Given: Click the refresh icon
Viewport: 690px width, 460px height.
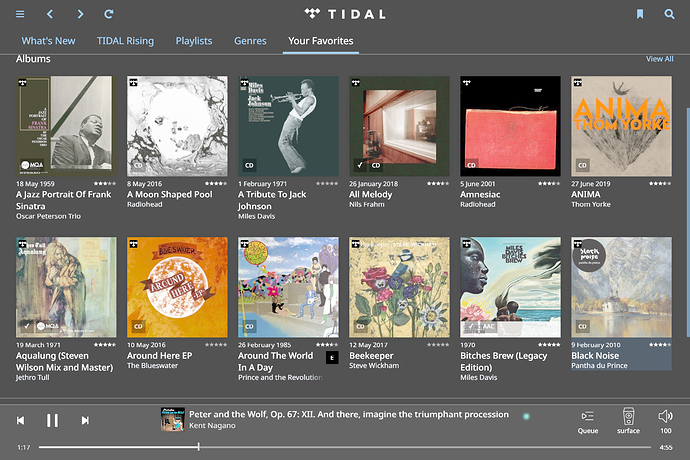Looking at the screenshot, I should pos(109,14).
